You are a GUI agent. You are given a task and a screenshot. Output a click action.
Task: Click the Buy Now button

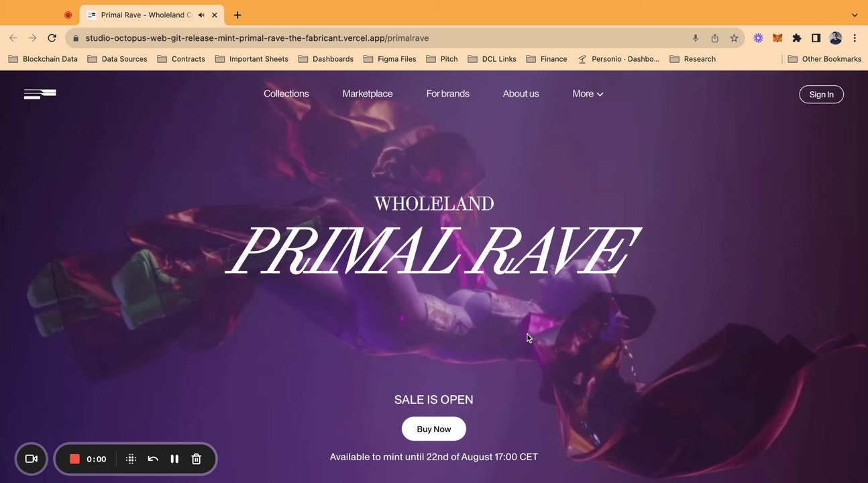point(434,429)
